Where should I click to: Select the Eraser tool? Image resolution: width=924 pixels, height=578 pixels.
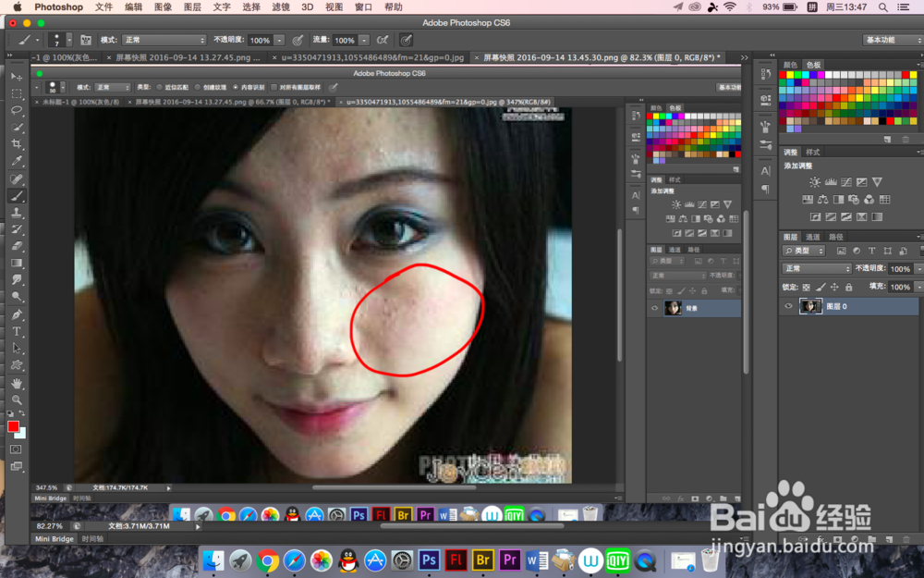point(17,246)
